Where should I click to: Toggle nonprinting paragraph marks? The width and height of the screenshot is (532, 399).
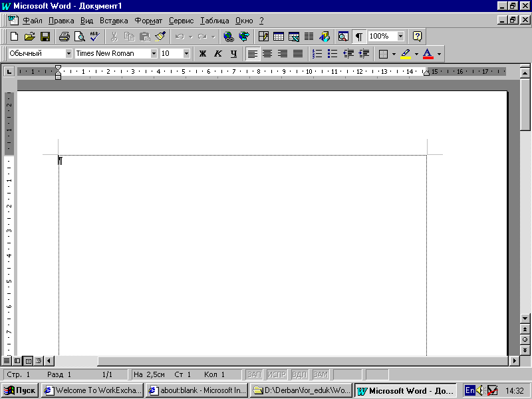(359, 37)
